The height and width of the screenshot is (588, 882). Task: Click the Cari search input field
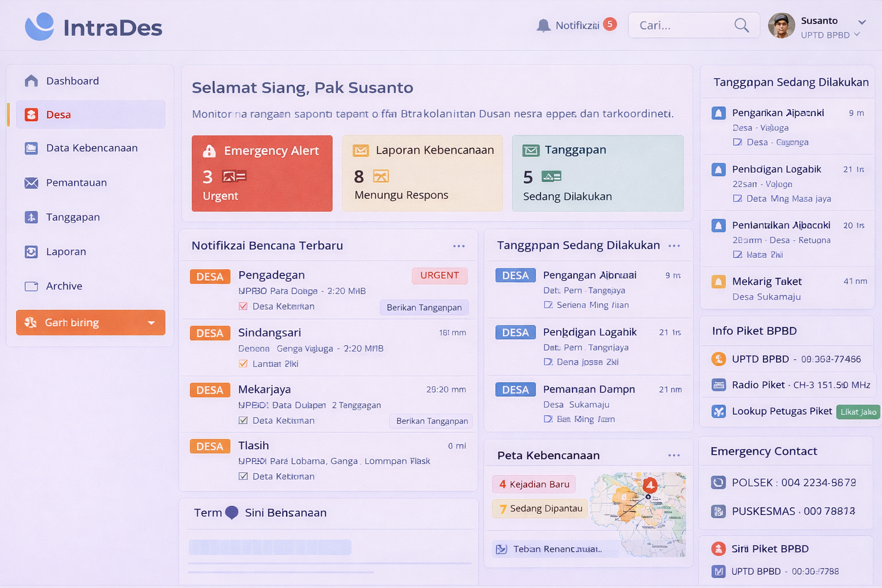(680, 25)
